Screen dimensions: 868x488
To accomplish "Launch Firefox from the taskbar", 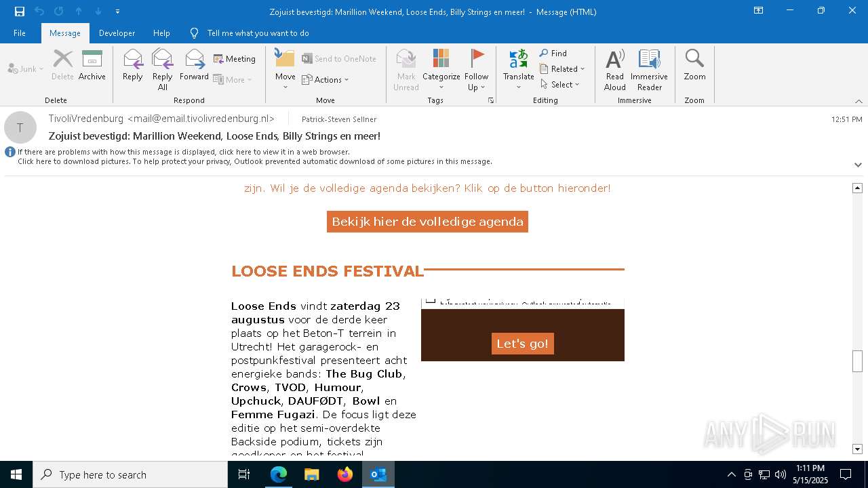I will 345,474.
